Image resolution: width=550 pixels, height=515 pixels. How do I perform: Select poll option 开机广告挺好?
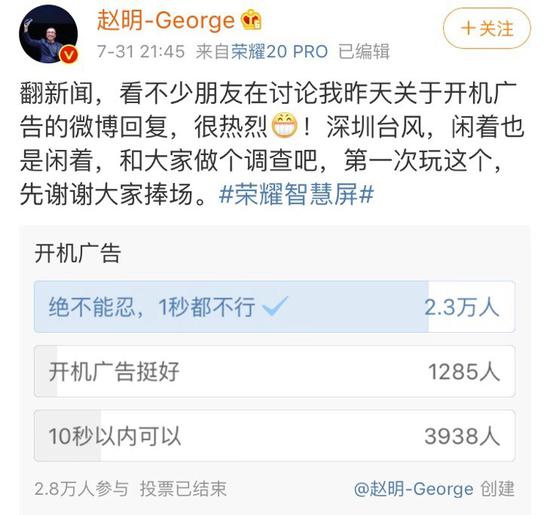[274, 371]
